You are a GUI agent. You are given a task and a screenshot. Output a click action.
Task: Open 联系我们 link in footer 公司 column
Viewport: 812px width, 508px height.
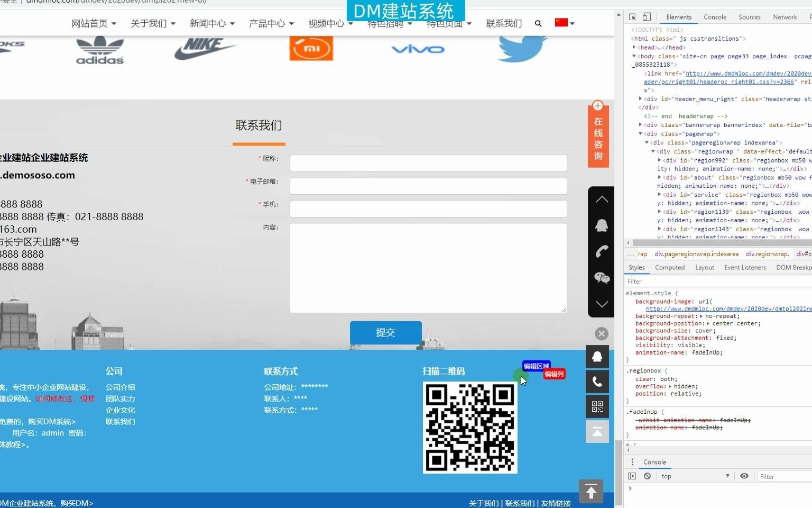121,422
